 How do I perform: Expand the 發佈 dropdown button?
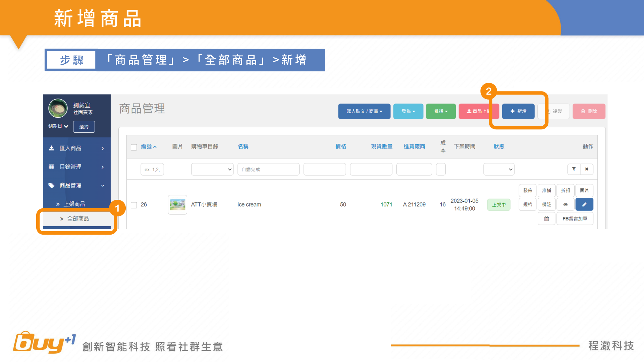click(x=408, y=111)
